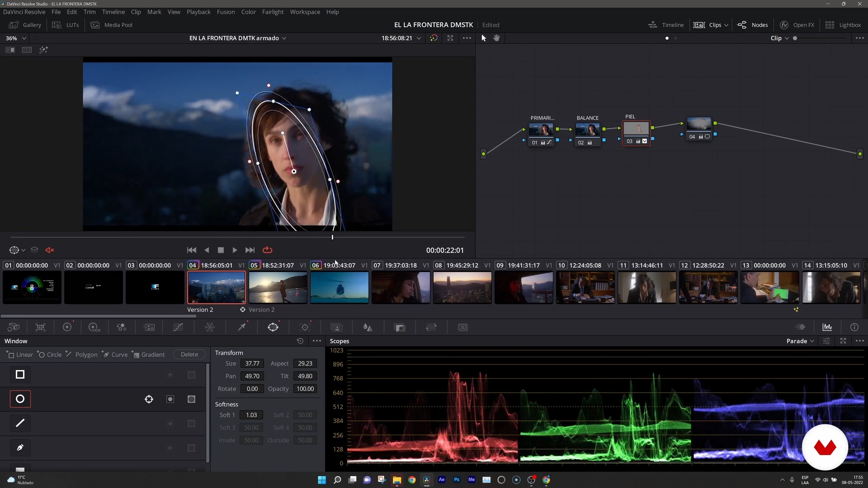Open the Magic Mask palette
The image size is (868, 488).
click(x=336, y=327)
